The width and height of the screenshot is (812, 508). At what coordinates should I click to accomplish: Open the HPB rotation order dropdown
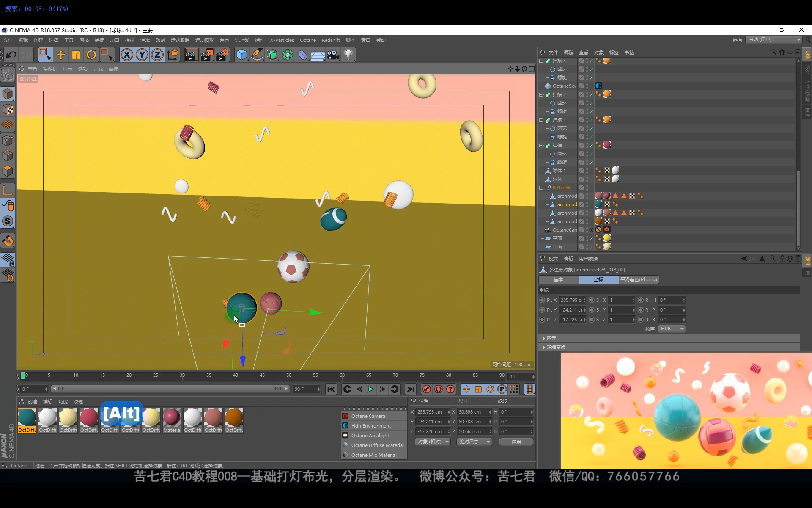tap(672, 329)
